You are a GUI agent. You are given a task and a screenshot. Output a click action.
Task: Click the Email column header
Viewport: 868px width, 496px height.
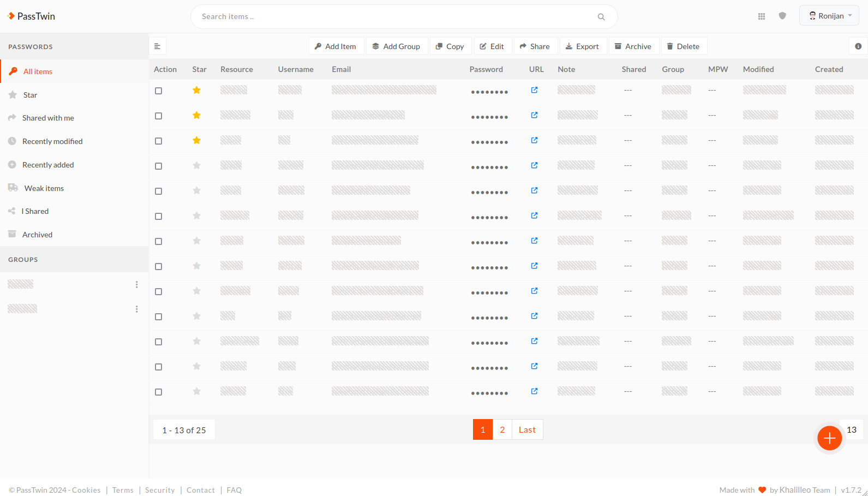342,69
